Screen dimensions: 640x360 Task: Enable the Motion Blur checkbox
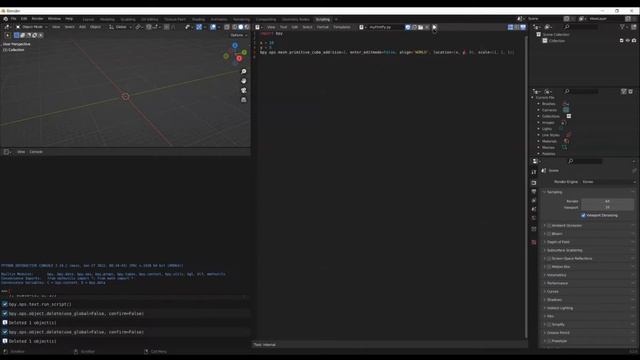pos(549,267)
